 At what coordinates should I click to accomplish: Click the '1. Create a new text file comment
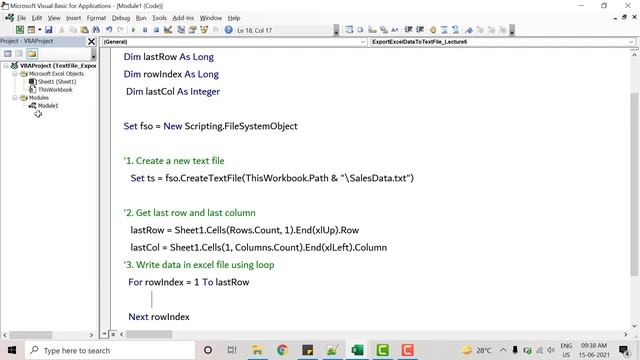(174, 161)
